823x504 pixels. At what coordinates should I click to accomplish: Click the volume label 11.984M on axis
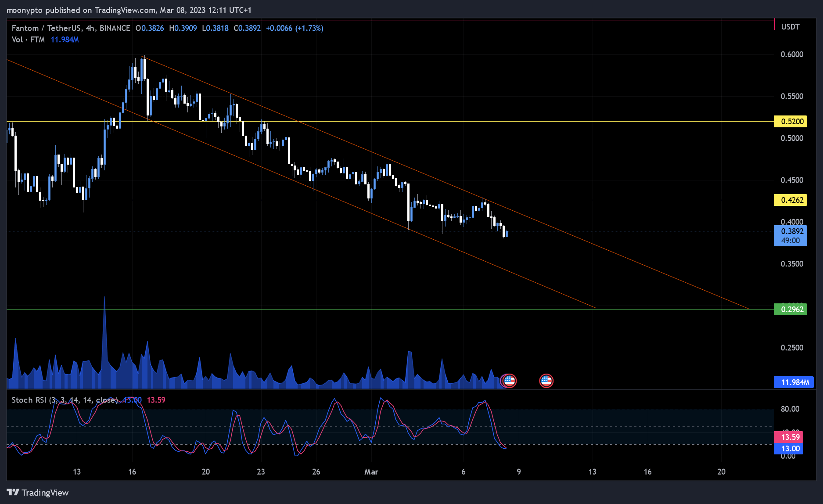[x=794, y=382]
